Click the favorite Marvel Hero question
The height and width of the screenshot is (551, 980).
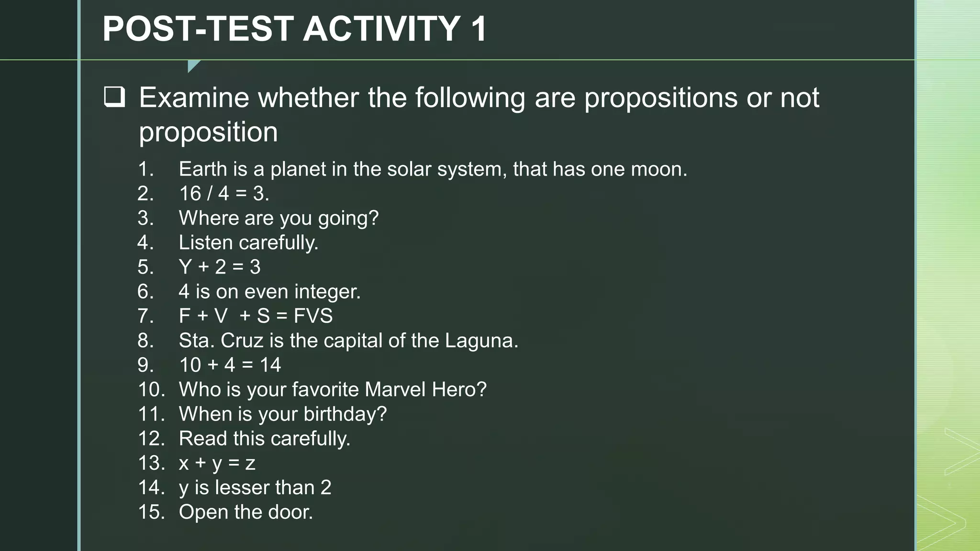tap(333, 389)
